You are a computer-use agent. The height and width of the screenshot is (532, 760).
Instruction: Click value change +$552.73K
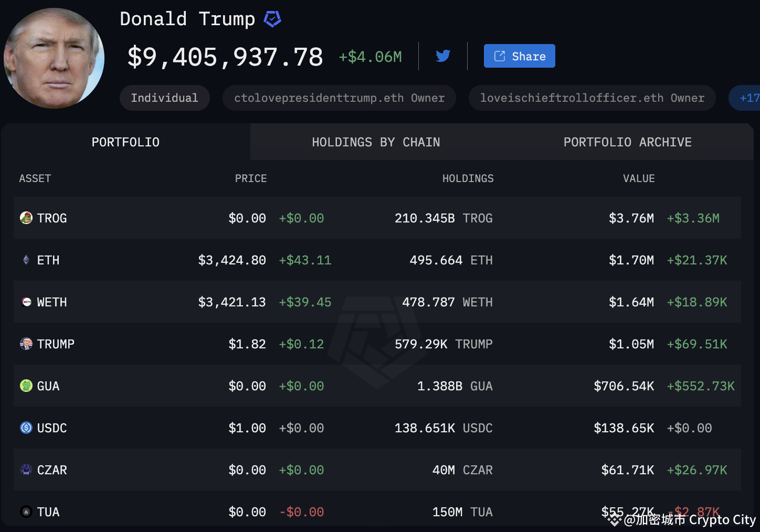pyautogui.click(x=701, y=386)
